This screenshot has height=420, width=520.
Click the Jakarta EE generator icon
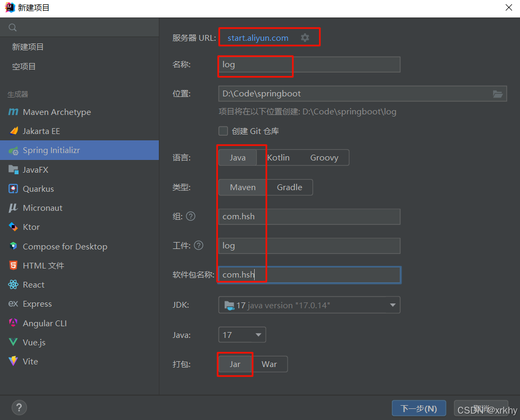click(14, 131)
